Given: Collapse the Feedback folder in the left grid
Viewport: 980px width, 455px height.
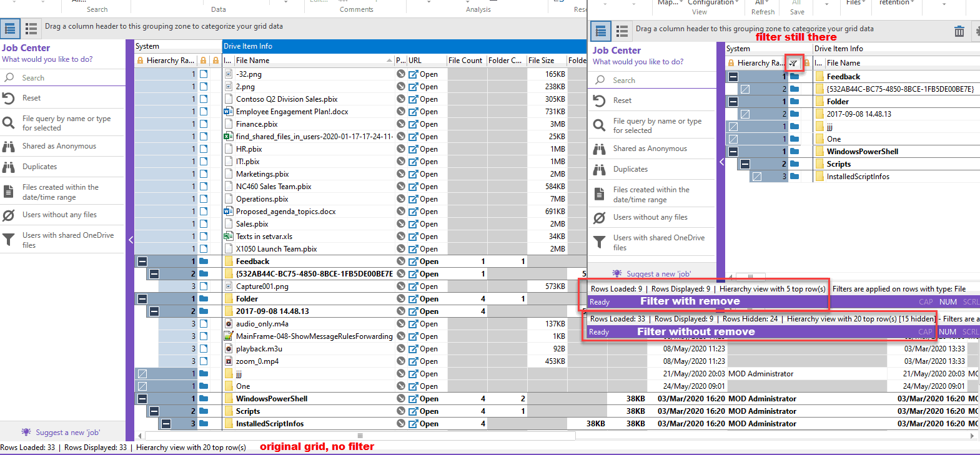Looking at the screenshot, I should 142,262.
